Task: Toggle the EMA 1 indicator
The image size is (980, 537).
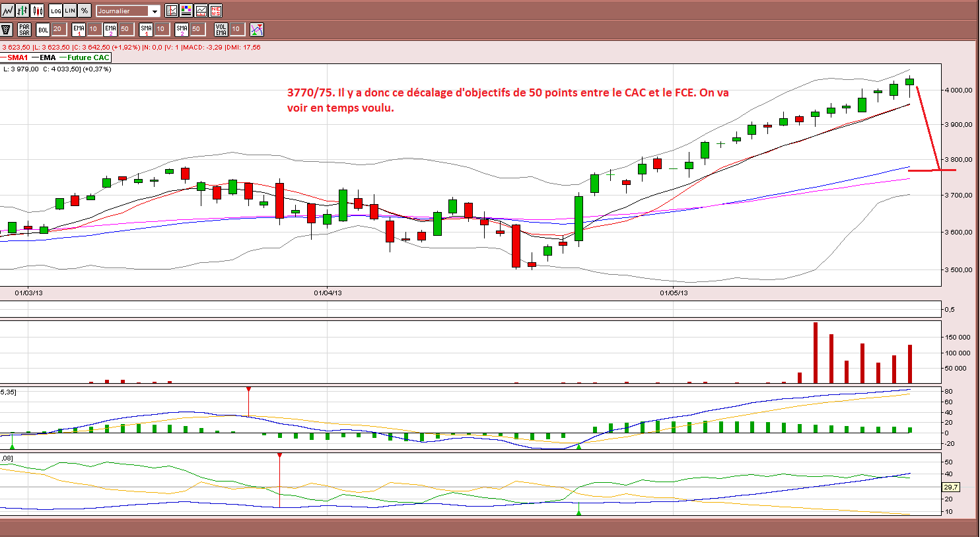Action: [x=79, y=29]
